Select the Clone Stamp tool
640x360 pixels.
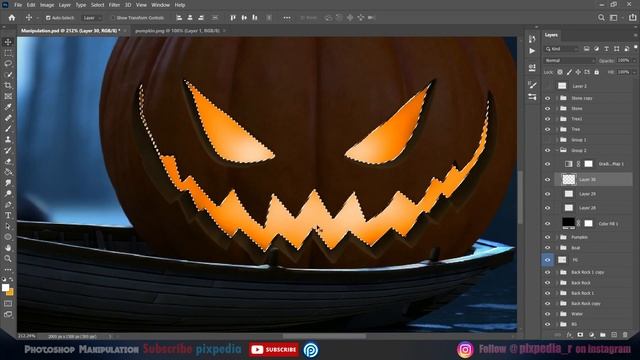pos(8,140)
